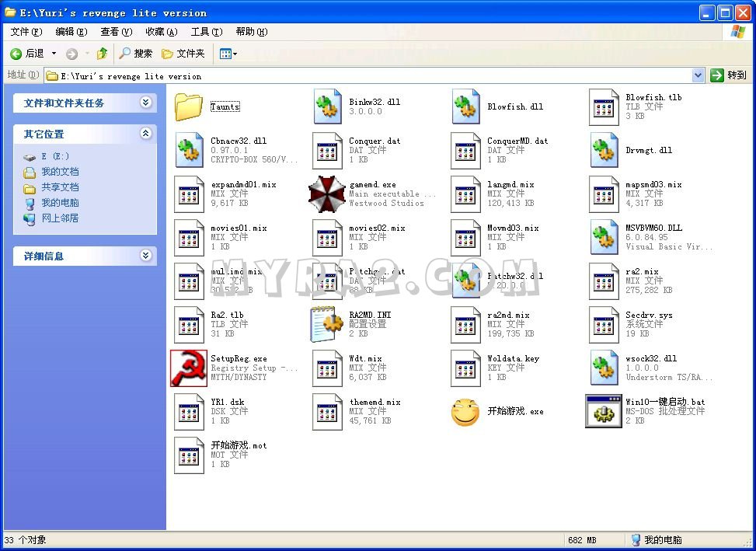Click the YR1.dsk file icon
The width and height of the screenshot is (756, 551).
189,412
